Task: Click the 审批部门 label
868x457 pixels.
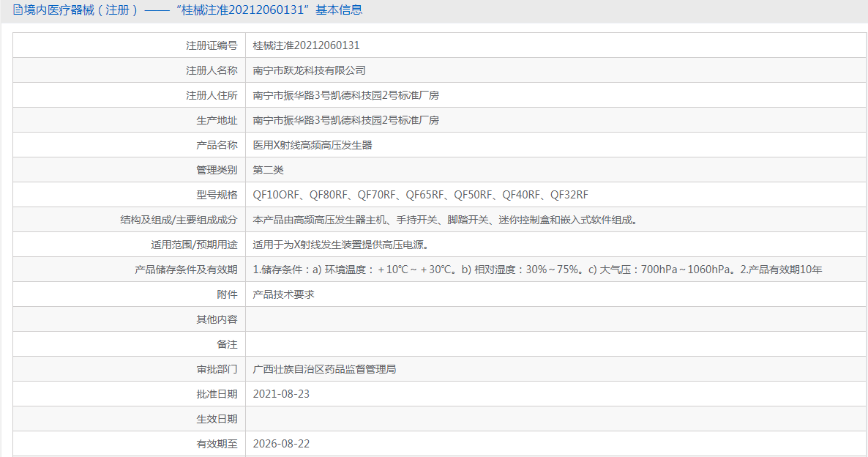Action: click(x=217, y=369)
